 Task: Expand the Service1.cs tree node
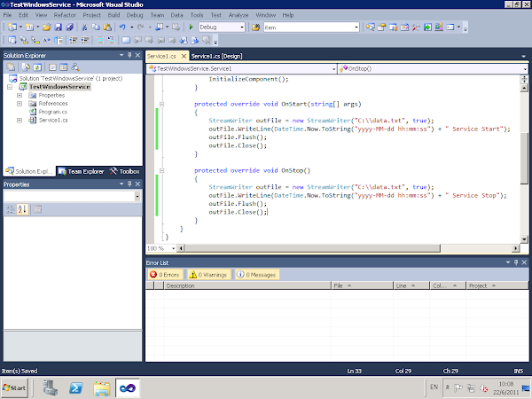[x=20, y=120]
